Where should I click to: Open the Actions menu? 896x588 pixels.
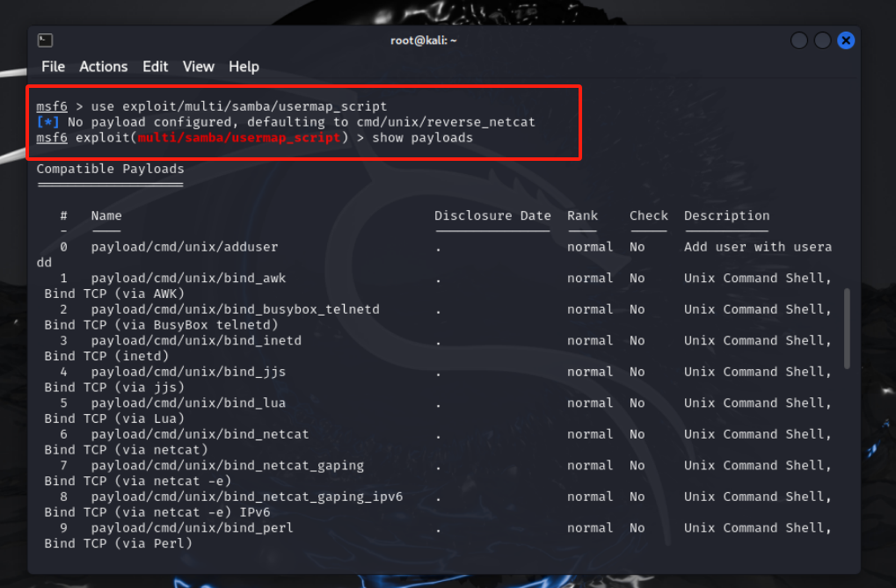pyautogui.click(x=104, y=67)
